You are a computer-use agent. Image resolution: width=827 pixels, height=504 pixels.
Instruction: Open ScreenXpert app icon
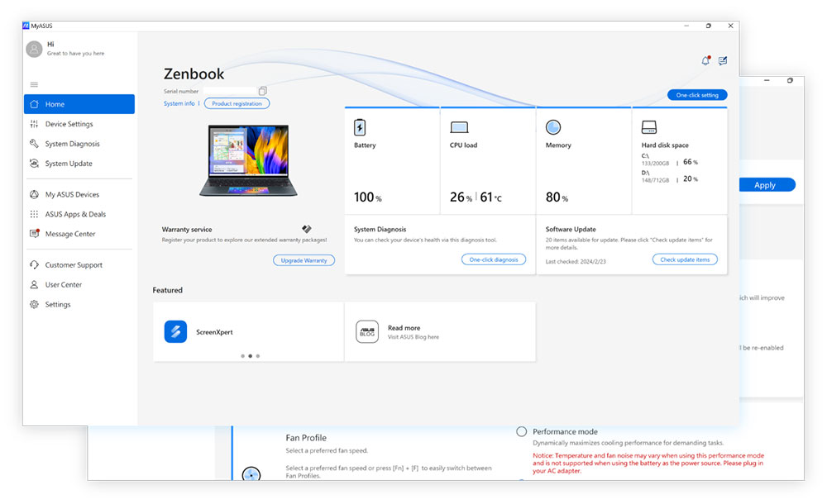[x=175, y=331]
